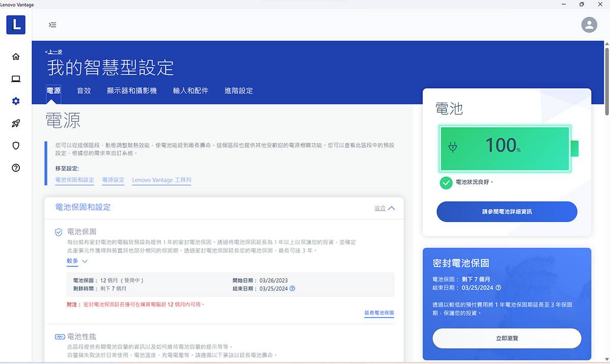
Task: Click the 密封電池保固 card title
Action: [x=461, y=263]
